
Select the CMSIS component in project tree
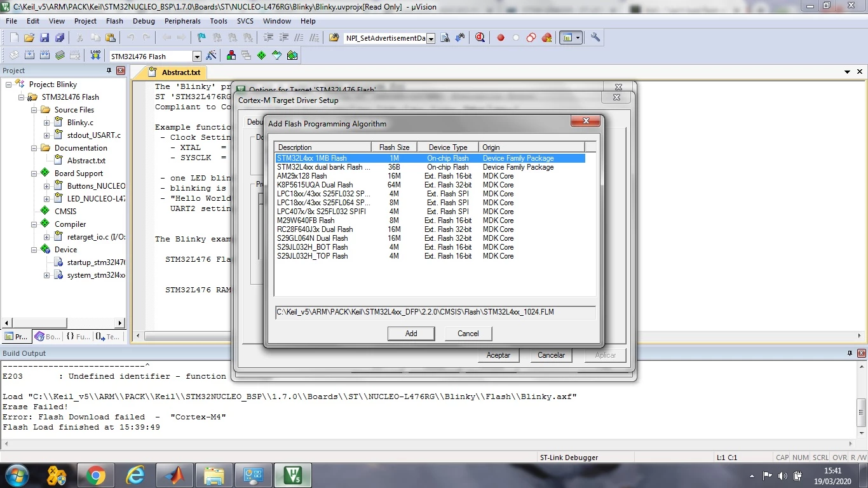click(65, 212)
